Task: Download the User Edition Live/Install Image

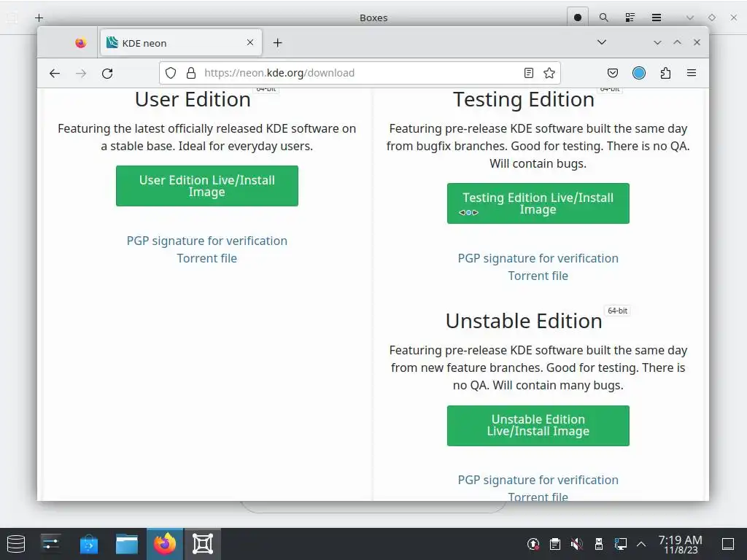Action: point(206,186)
